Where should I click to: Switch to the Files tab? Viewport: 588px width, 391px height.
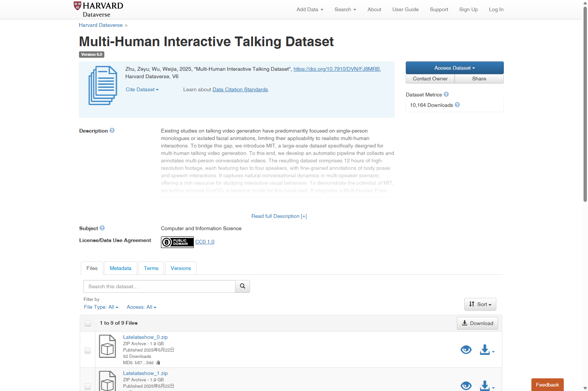[x=92, y=268]
